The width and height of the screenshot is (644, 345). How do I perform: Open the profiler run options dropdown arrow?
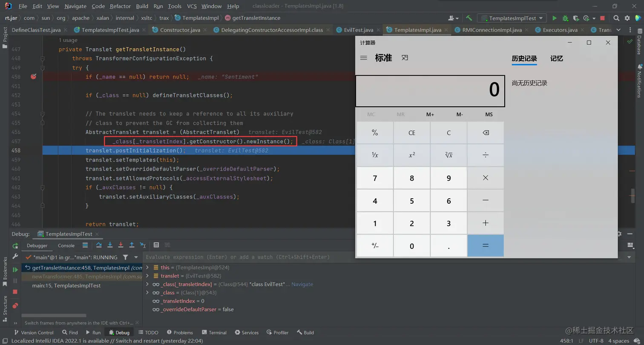594,18
